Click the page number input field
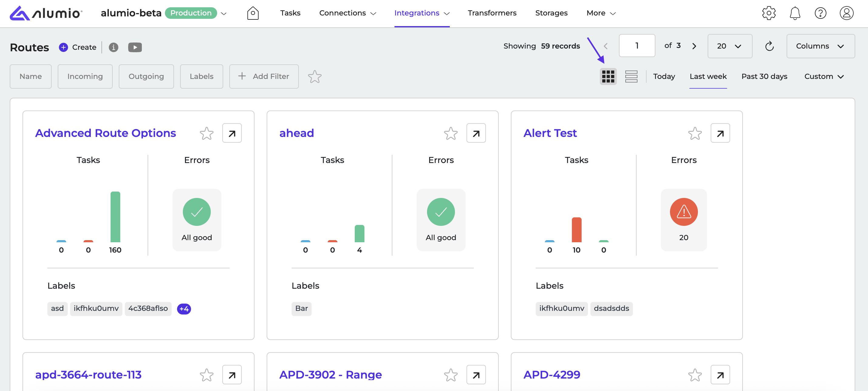This screenshot has height=391, width=868. (637, 46)
